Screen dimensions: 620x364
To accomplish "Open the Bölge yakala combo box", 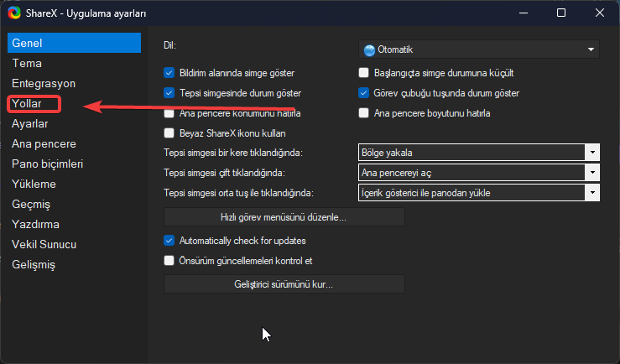I will coord(479,153).
